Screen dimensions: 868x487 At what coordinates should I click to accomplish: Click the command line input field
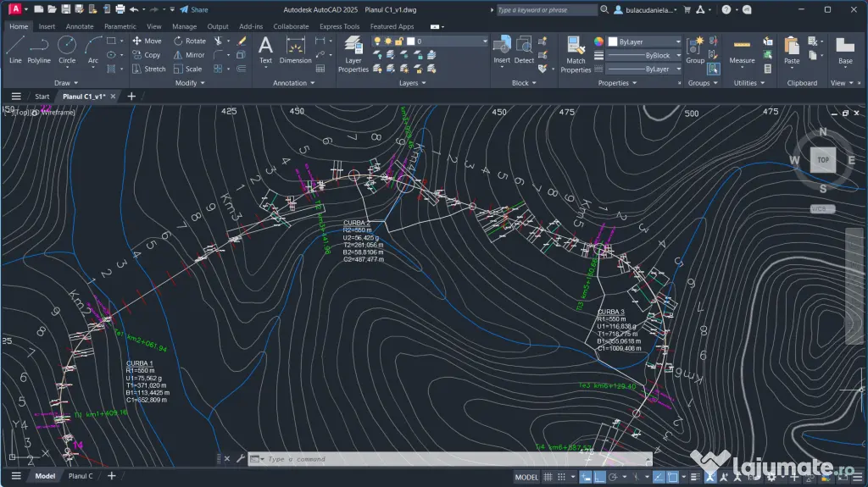tap(454, 459)
